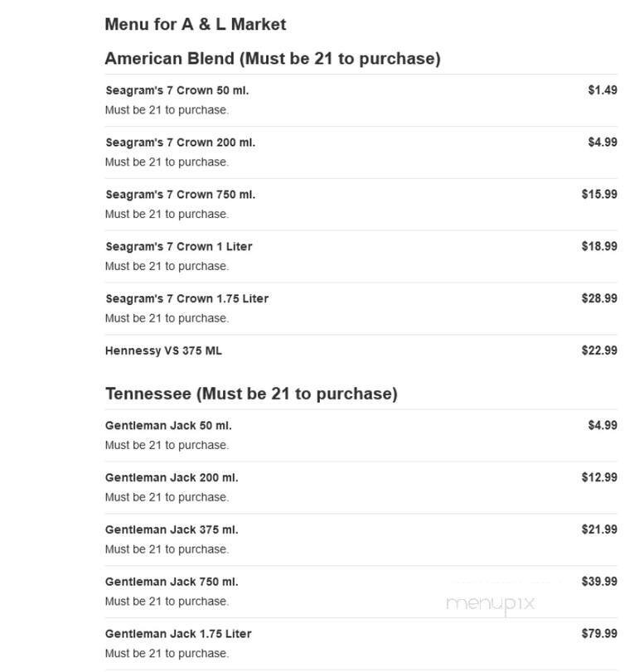
Task: Open Seagram's 7 Crown 50 ml. item
Action: pyautogui.click(x=177, y=90)
